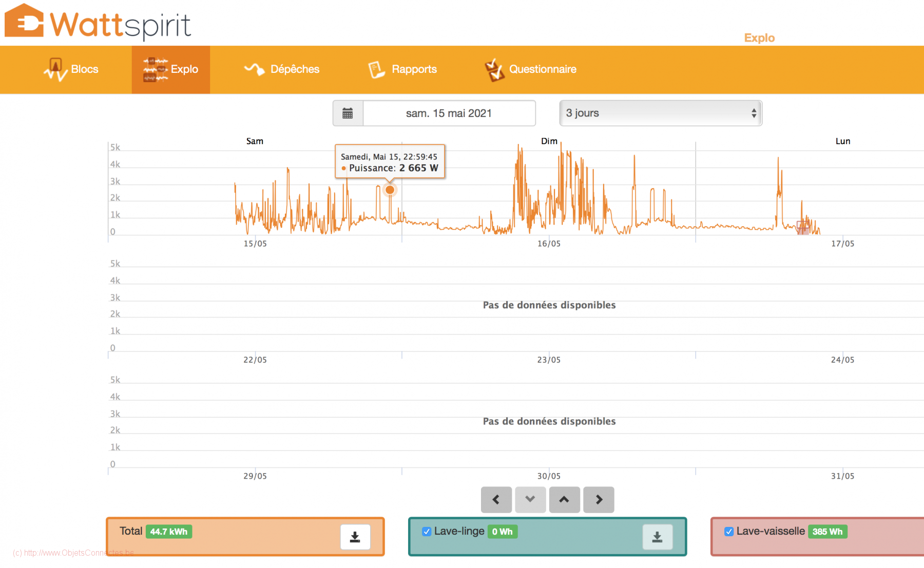Click the highlighted 2 665 W data point

click(390, 190)
